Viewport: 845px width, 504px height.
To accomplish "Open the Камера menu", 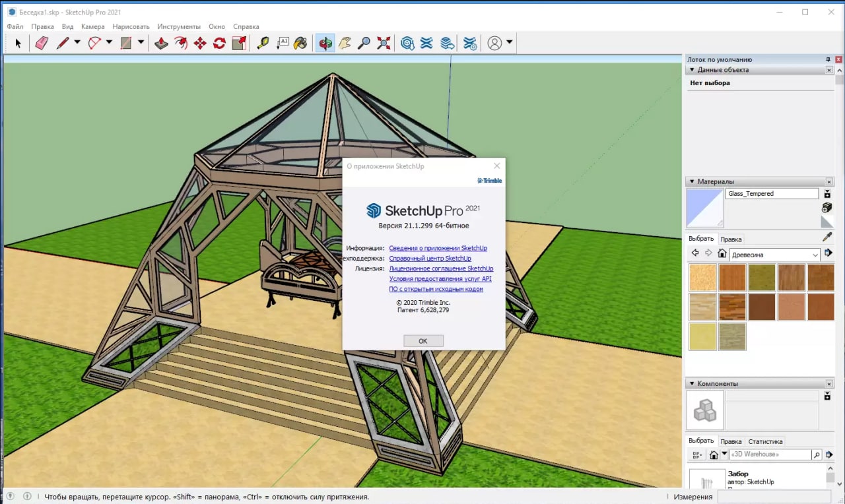I will [93, 26].
